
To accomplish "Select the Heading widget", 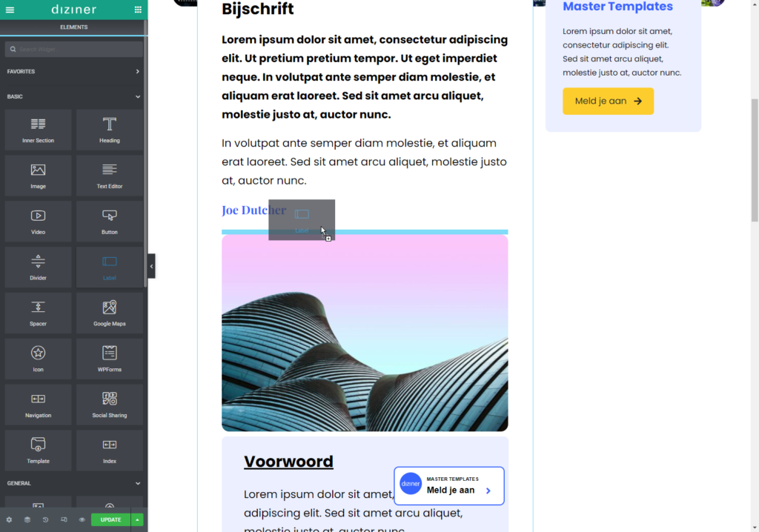I will pos(110,130).
